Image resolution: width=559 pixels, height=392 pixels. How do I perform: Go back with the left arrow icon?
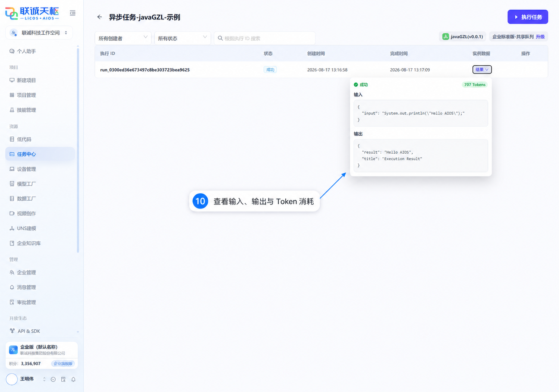point(99,17)
